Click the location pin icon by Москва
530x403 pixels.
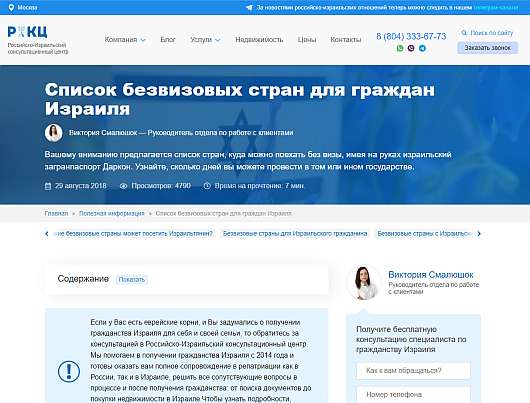point(11,7)
